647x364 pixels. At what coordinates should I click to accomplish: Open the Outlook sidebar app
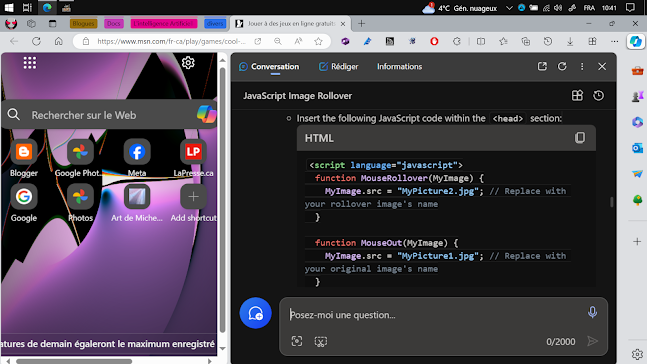pyautogui.click(x=637, y=148)
